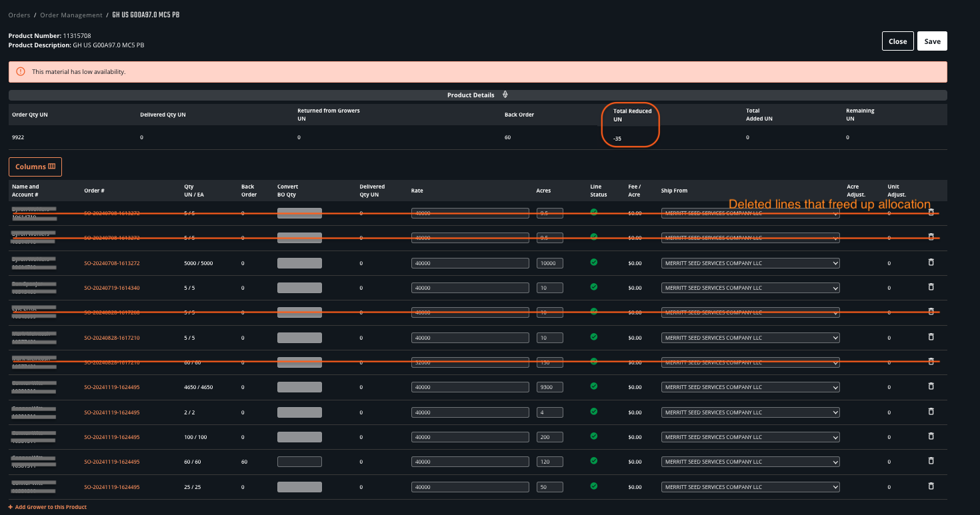Click Back Order value 60 in Product Details
980x515 pixels.
pos(508,137)
